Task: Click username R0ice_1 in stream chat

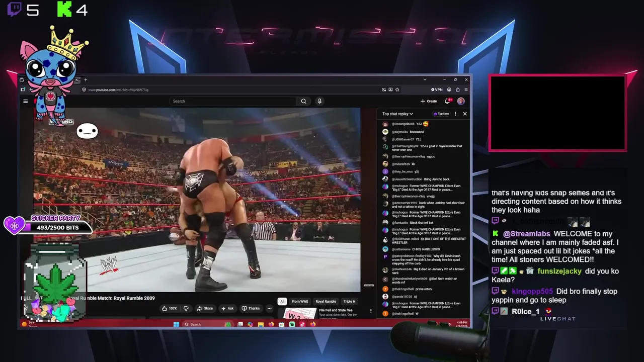Action: pyautogui.click(x=526, y=311)
